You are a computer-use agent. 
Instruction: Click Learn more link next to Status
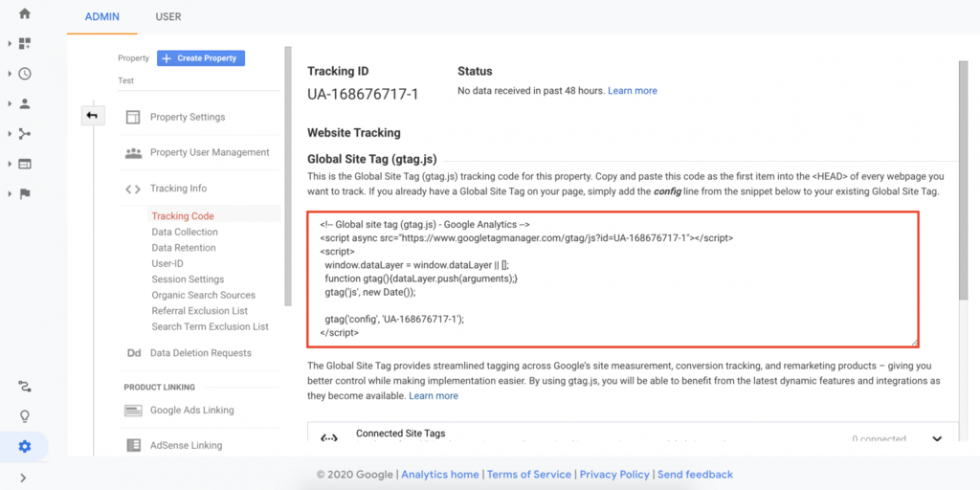click(x=632, y=91)
